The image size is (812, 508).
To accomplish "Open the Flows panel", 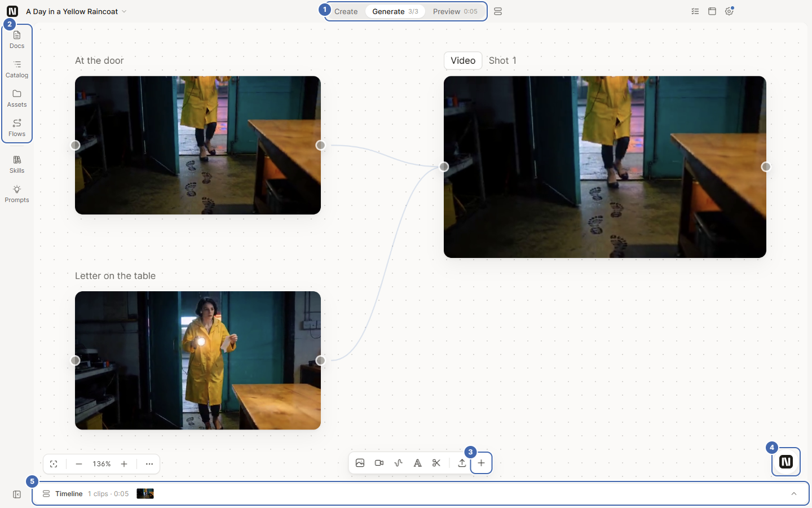I will (x=17, y=128).
